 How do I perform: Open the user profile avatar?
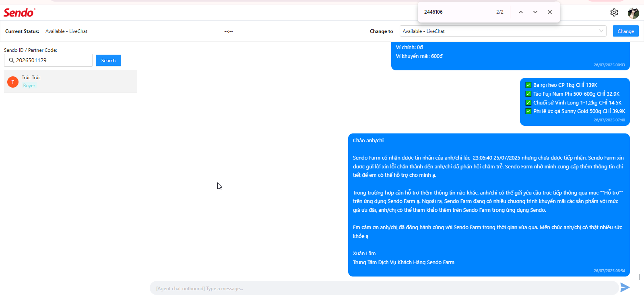[633, 13]
